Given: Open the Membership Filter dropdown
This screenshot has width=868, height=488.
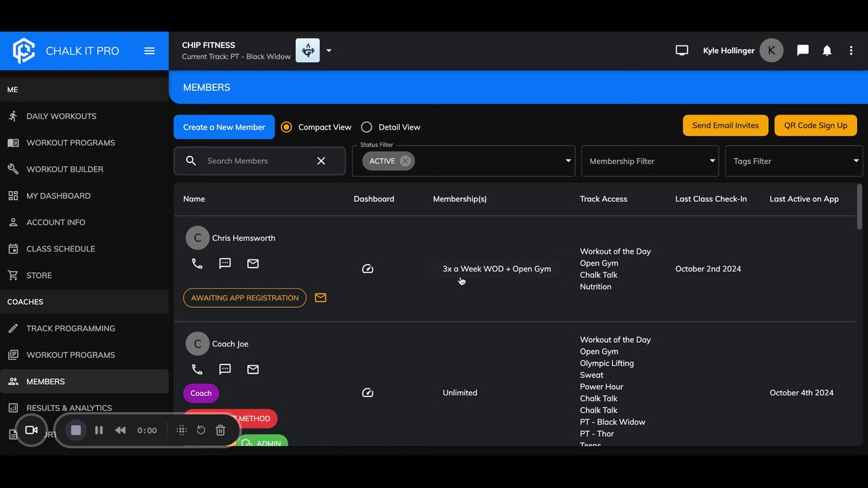Looking at the screenshot, I should (x=650, y=161).
